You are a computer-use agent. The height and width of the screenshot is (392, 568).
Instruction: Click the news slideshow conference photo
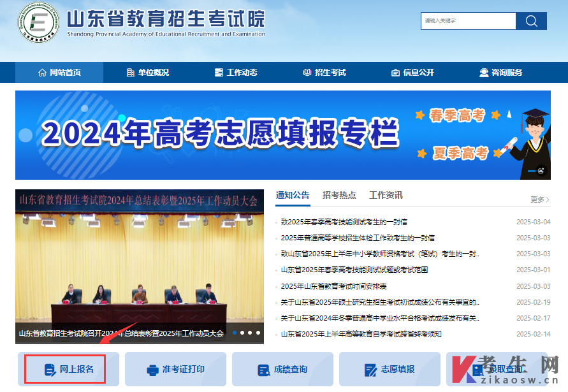point(140,266)
